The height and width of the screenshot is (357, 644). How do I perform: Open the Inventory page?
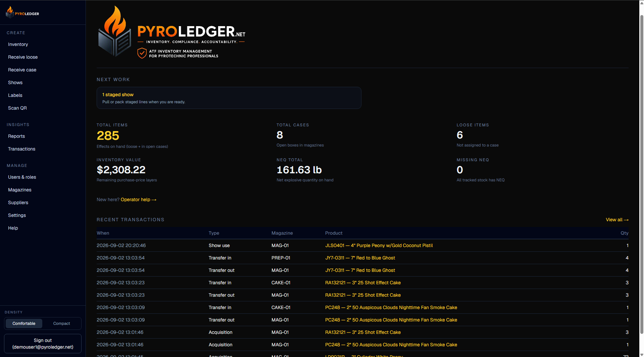point(18,44)
